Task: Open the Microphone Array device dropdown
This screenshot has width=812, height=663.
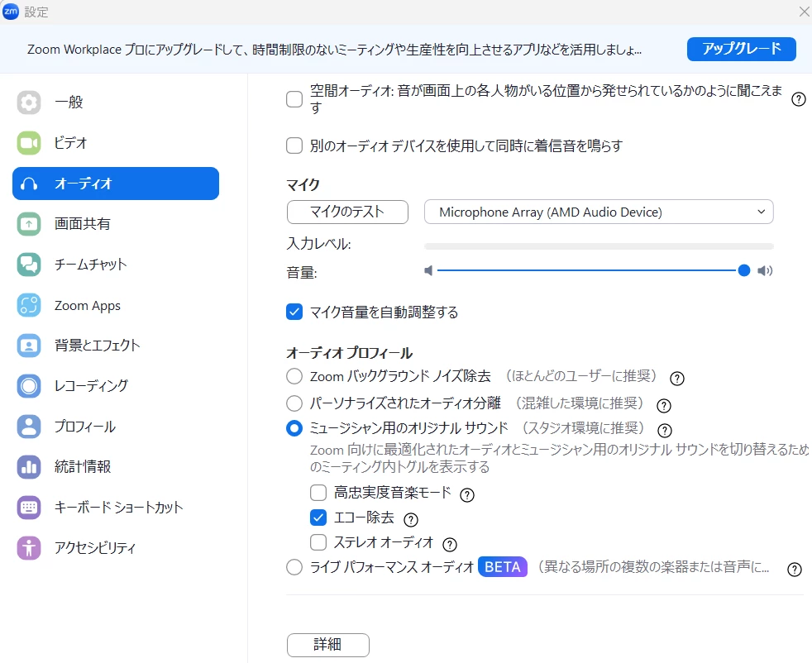Action: click(x=599, y=212)
